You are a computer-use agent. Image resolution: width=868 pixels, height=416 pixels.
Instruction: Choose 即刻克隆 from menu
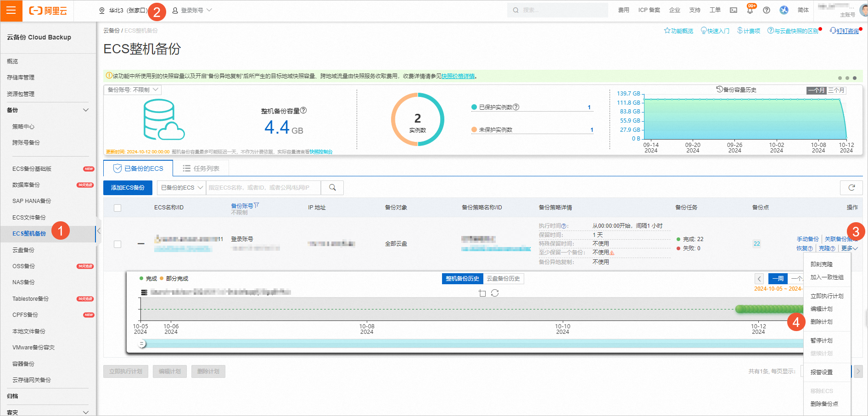(x=821, y=264)
